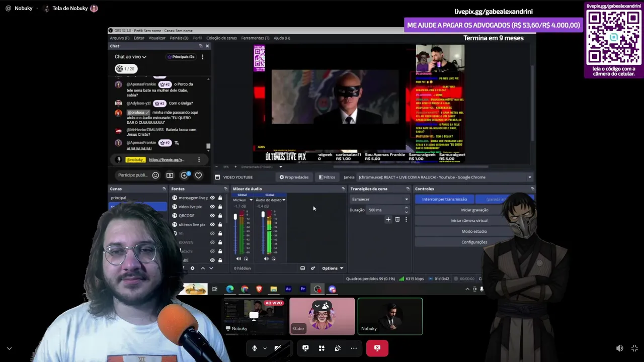Viewport: 644px width, 362px height.
Task: Undock the Chat panel in OBS
Action: tap(200, 46)
